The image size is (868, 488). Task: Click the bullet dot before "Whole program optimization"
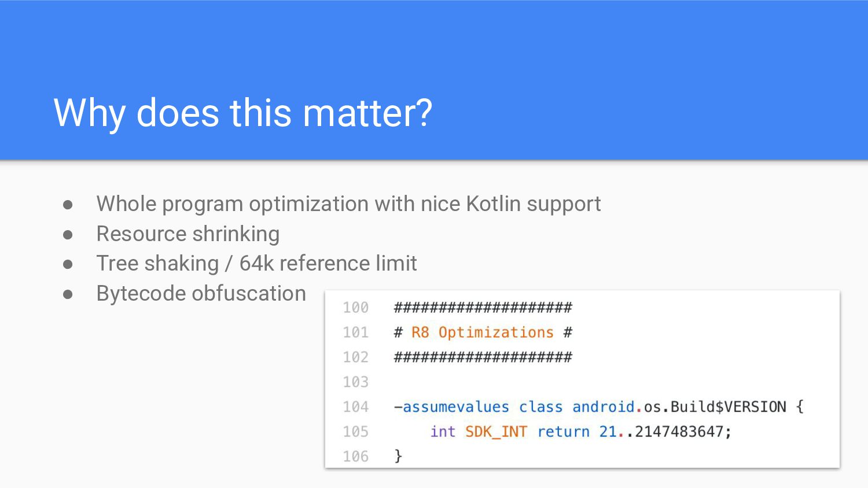tap(68, 205)
